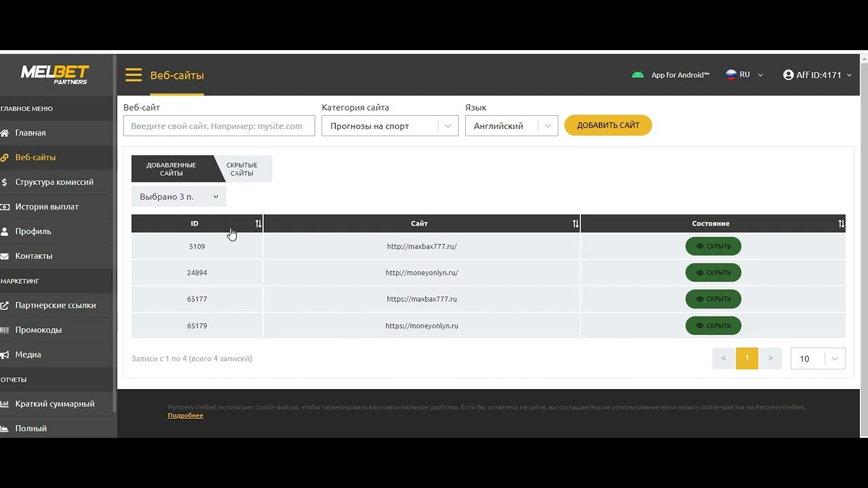
Task: Click the chart icon beside Краткий суммарный
Action: pos(5,404)
